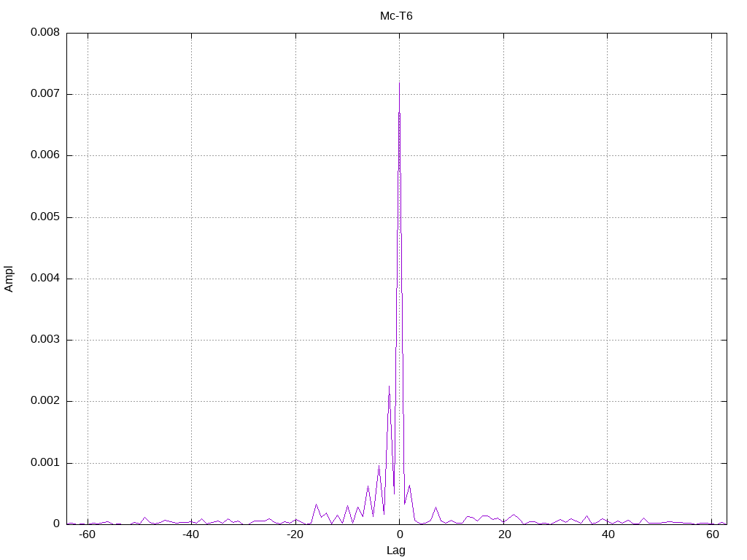The height and width of the screenshot is (560, 747).
Task: Click the main peak tip at lag 0
Action: point(399,83)
